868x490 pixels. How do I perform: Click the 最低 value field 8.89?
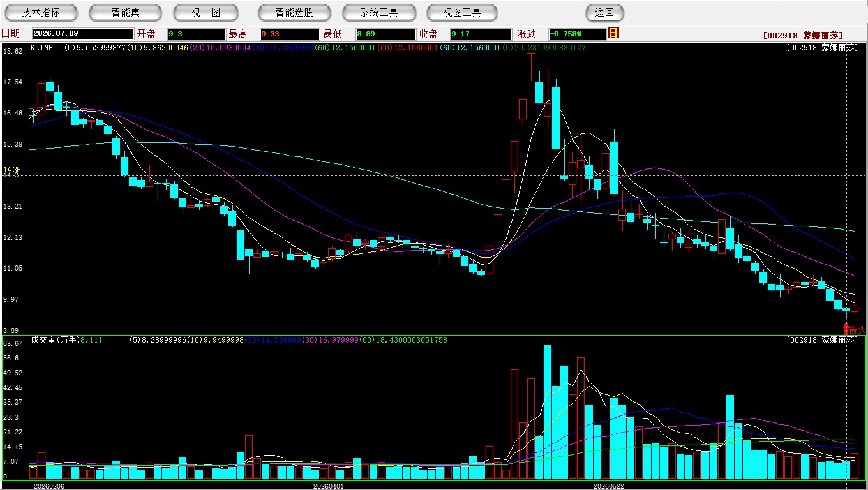(385, 34)
